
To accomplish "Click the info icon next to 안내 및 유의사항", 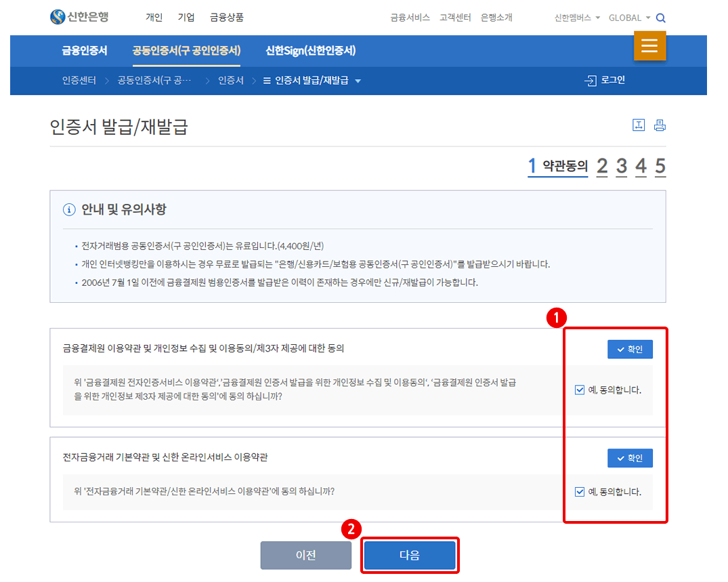I will (x=68, y=209).
